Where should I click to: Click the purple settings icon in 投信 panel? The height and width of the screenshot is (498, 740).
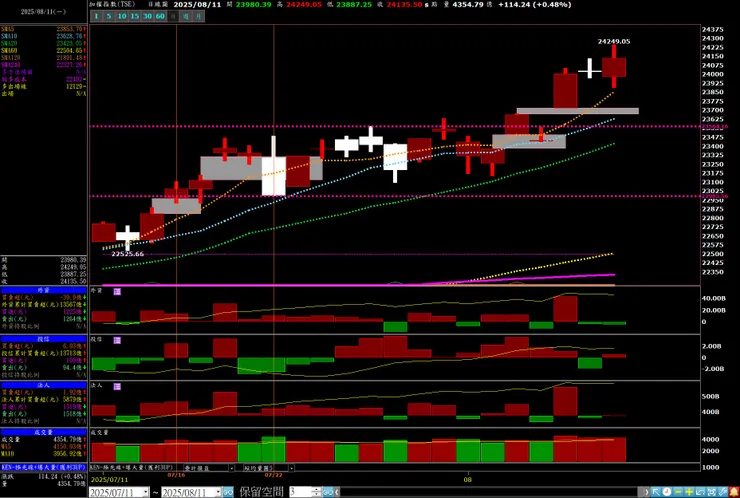118,340
